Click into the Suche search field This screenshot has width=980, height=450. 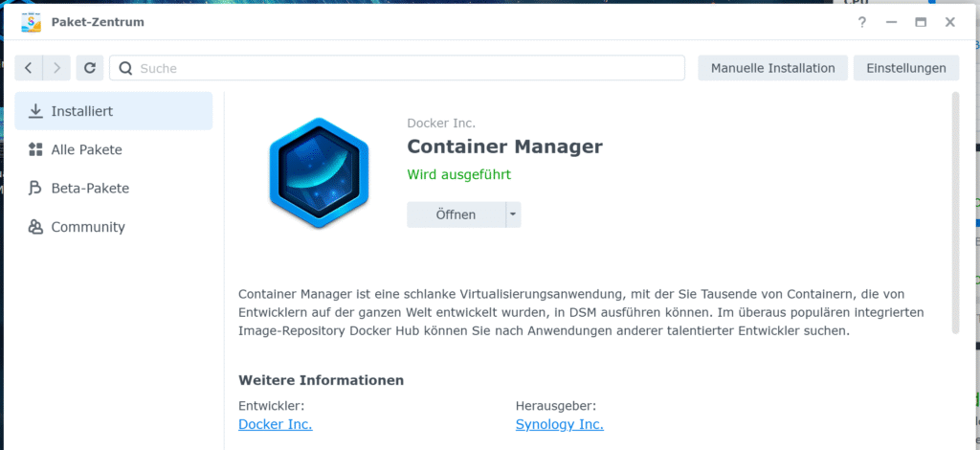[x=402, y=68]
